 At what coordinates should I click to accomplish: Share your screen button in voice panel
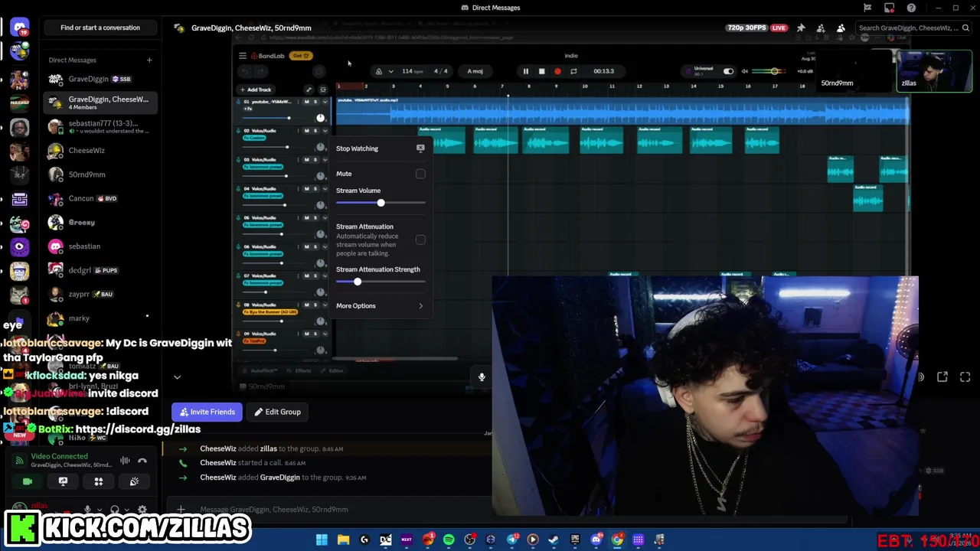(x=63, y=481)
